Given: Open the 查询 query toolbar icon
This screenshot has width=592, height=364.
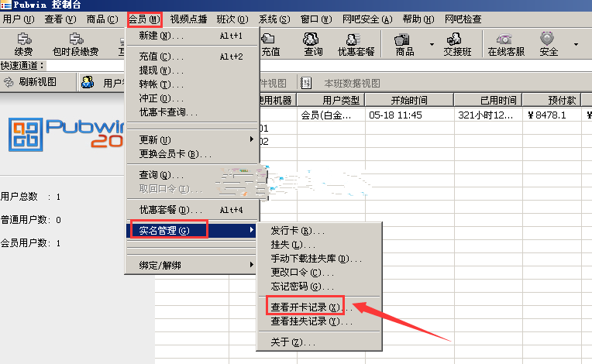Looking at the screenshot, I should pyautogui.click(x=313, y=43).
